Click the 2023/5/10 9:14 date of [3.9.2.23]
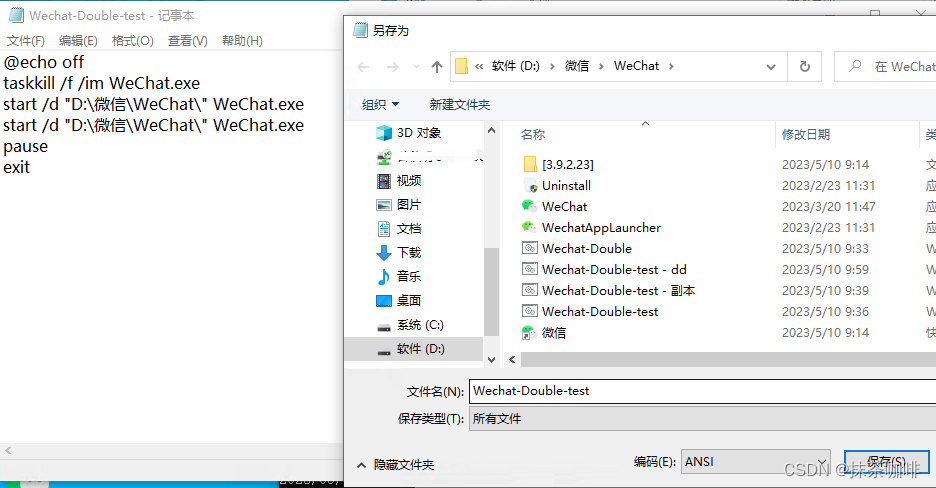936x488 pixels. 826,164
